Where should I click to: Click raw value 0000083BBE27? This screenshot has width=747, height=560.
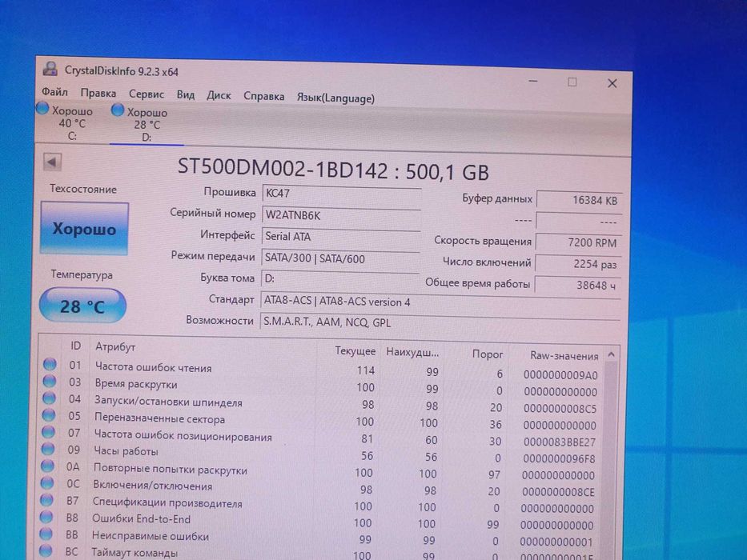point(560,442)
